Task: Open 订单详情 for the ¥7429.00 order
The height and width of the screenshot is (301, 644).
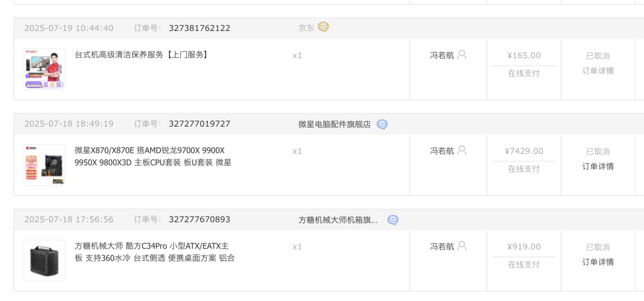Action: click(x=597, y=166)
